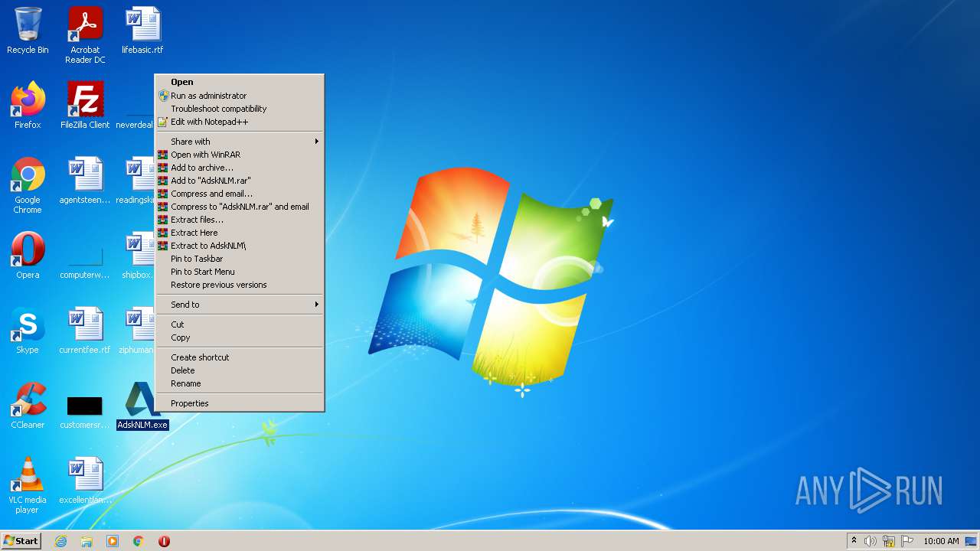Choose Pin to Taskbar
The height and width of the screenshot is (551, 980).
(x=240, y=259)
